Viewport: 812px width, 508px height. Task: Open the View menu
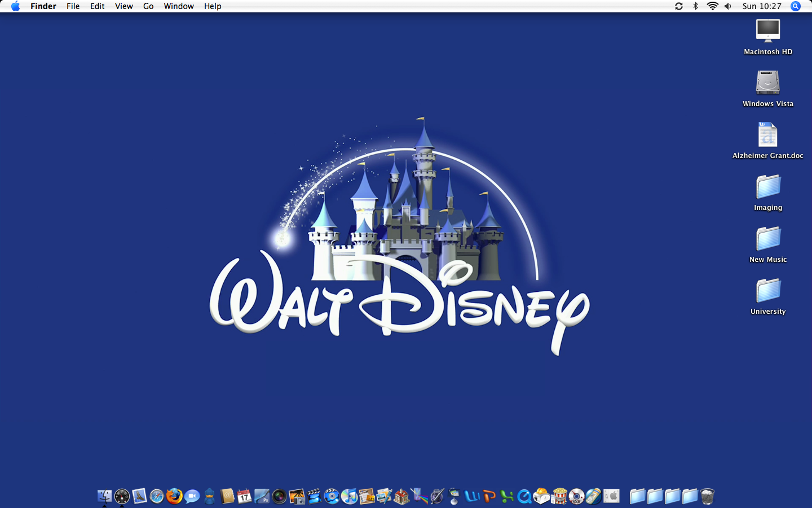(124, 6)
